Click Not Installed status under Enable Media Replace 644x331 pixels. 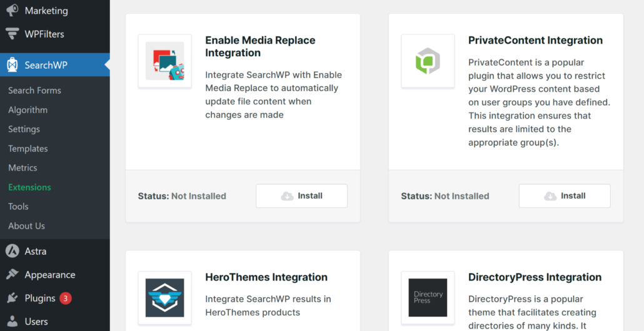coord(199,196)
